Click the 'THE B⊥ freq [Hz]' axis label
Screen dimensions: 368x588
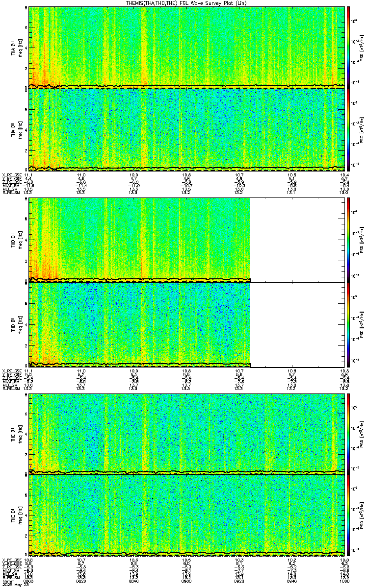(17, 435)
